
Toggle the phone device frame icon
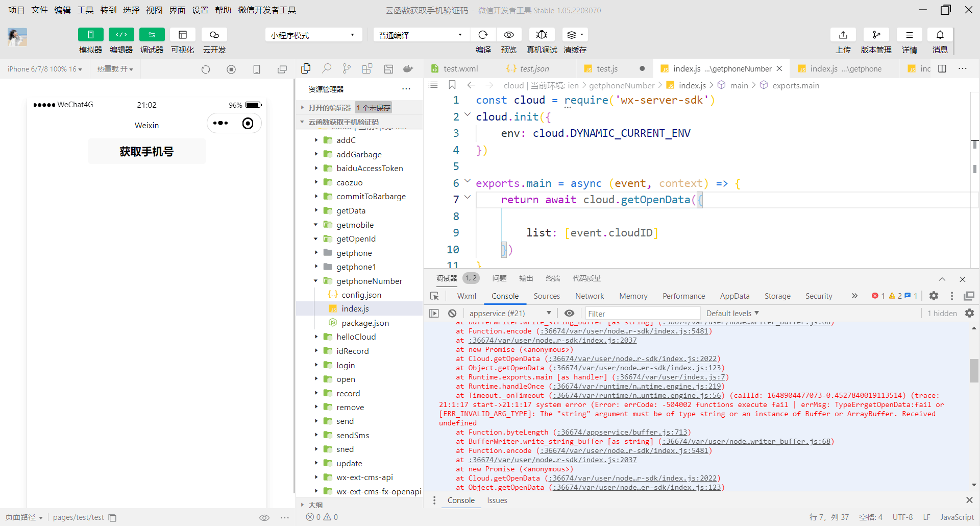click(x=257, y=69)
